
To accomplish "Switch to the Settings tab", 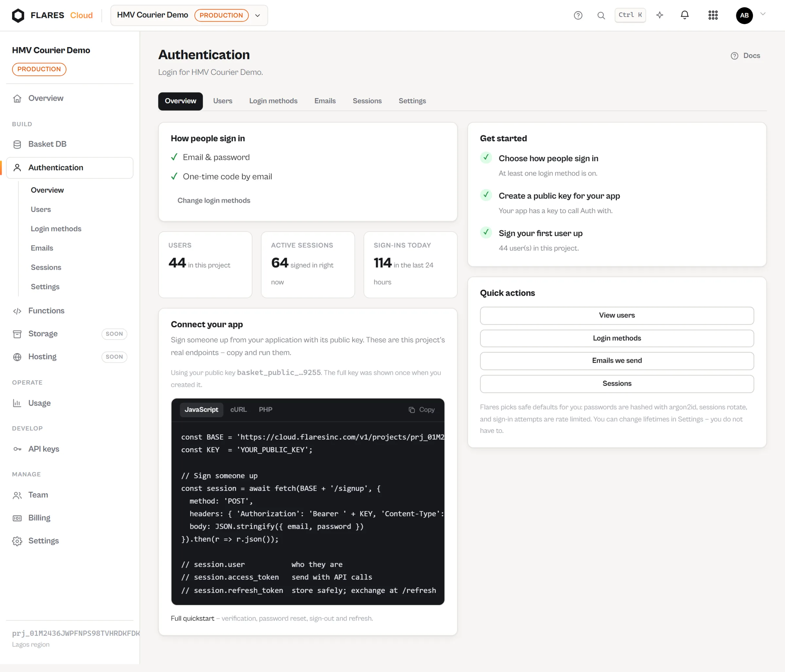I will coord(412,101).
